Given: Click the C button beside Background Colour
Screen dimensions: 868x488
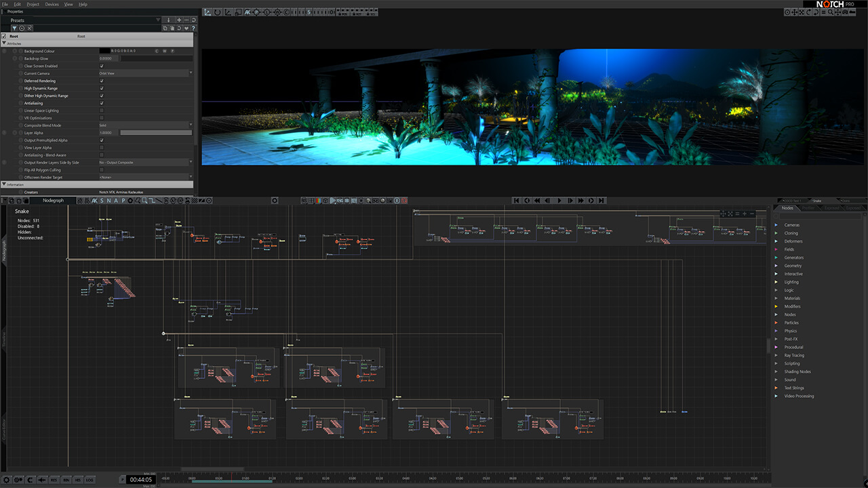Looking at the screenshot, I should 157,51.
